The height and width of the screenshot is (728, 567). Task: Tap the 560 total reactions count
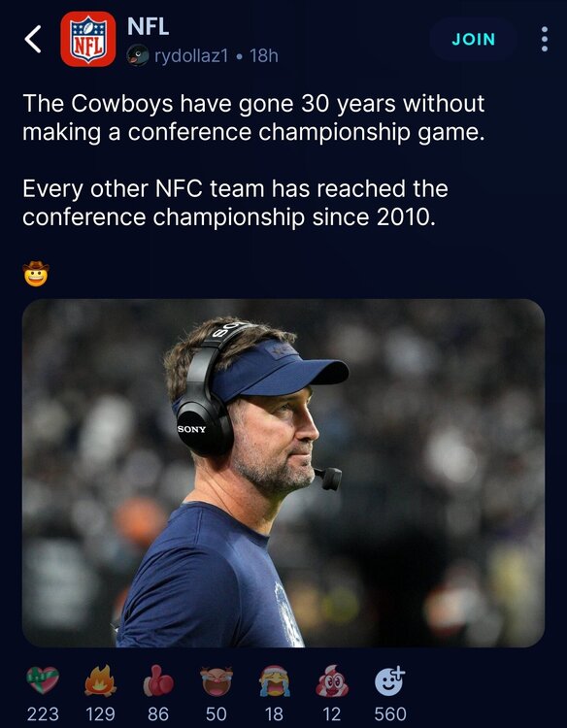coord(390,714)
